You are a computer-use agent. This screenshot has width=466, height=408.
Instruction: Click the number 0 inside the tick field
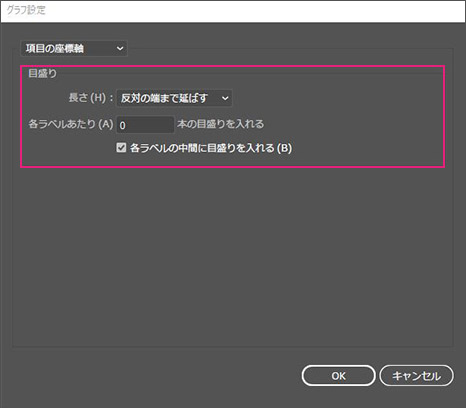click(x=123, y=125)
